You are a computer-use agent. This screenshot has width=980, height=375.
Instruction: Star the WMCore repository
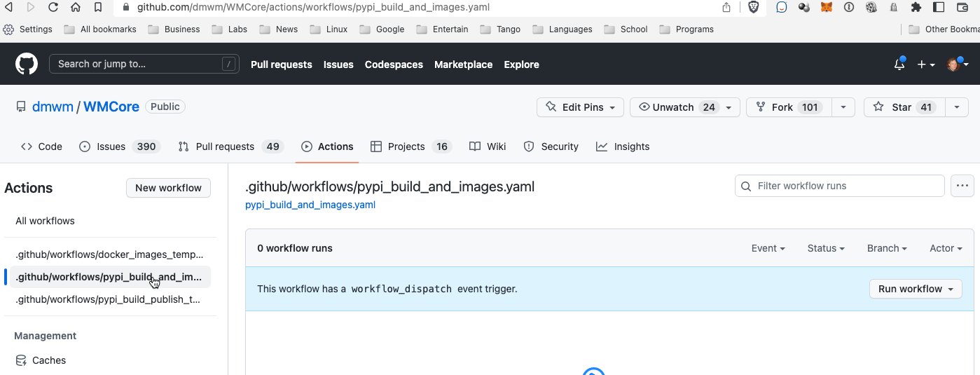pos(904,107)
